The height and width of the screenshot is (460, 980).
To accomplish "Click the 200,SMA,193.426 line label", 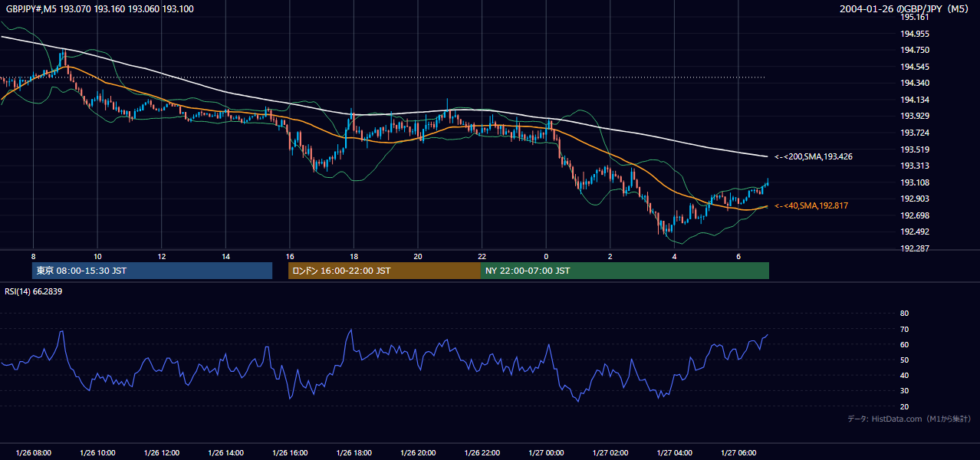I will pos(814,156).
